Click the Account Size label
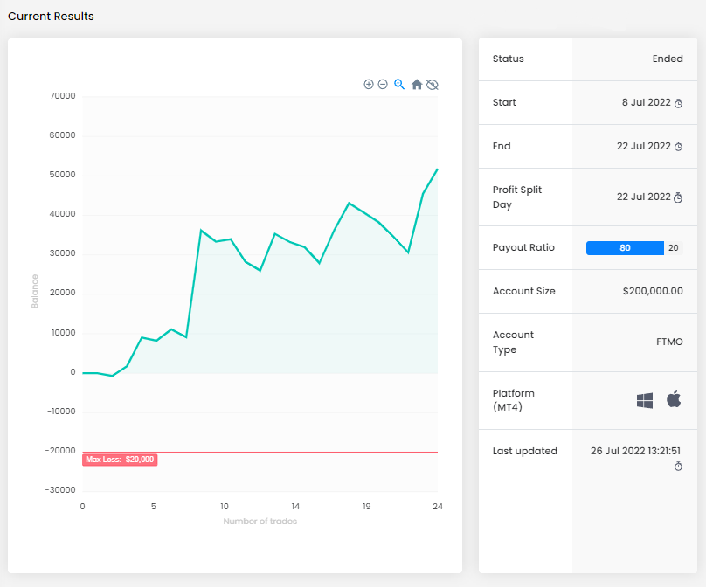Image resolution: width=706 pixels, height=588 pixels. tap(523, 291)
